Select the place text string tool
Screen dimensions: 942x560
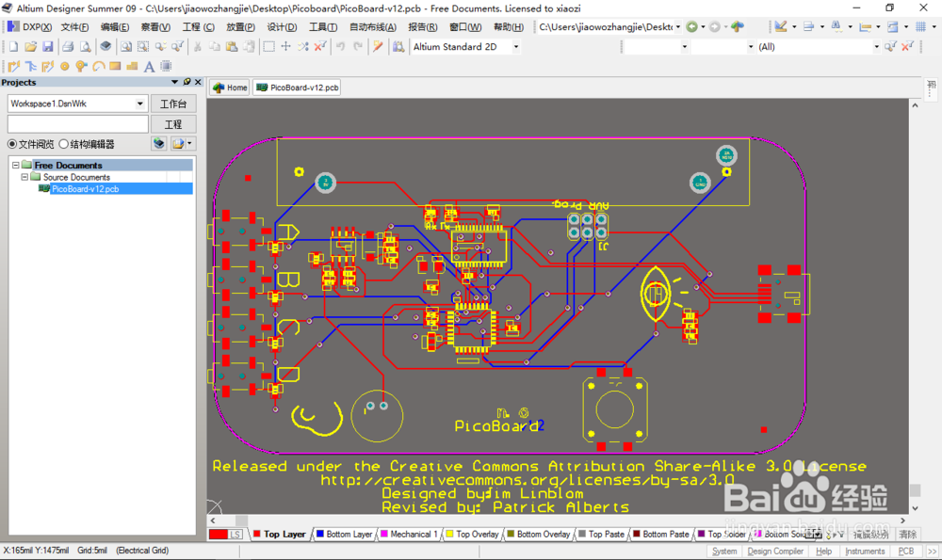pyautogui.click(x=148, y=66)
